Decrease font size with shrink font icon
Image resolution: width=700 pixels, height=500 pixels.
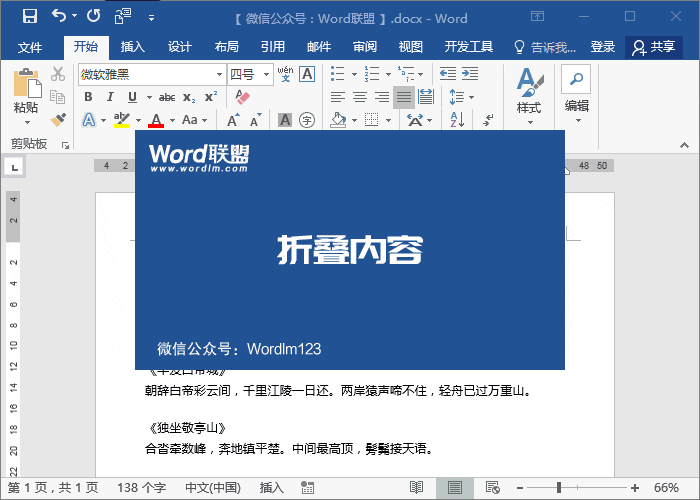tap(255, 120)
